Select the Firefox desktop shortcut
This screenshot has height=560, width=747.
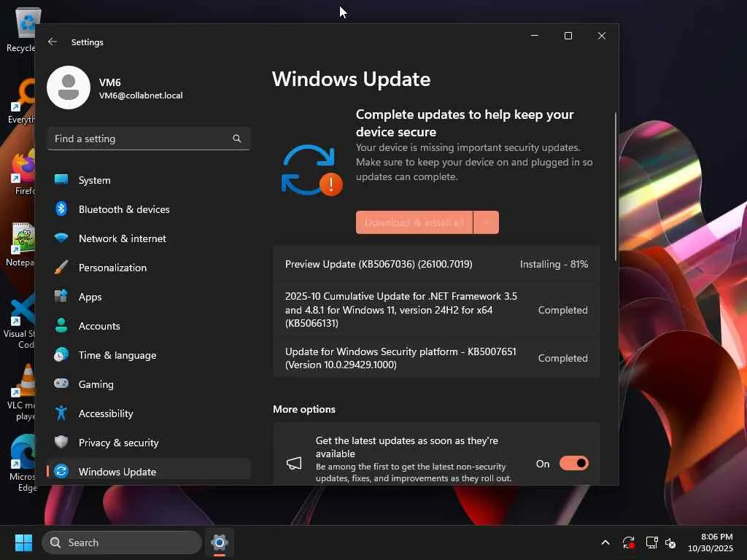pyautogui.click(x=21, y=172)
